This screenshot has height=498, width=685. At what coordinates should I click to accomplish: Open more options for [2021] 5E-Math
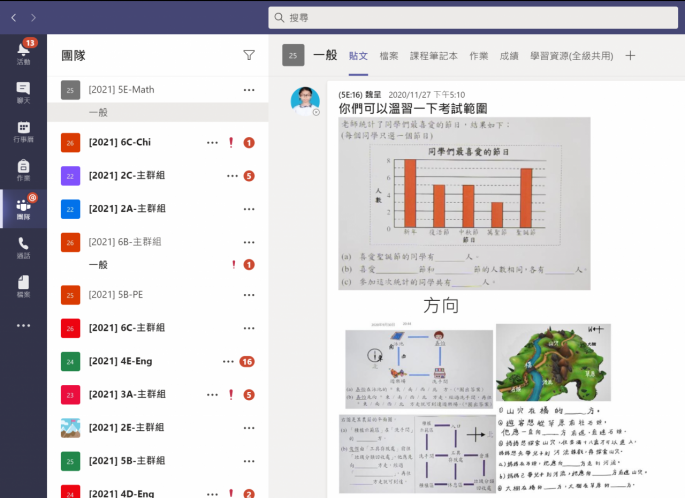click(x=249, y=90)
